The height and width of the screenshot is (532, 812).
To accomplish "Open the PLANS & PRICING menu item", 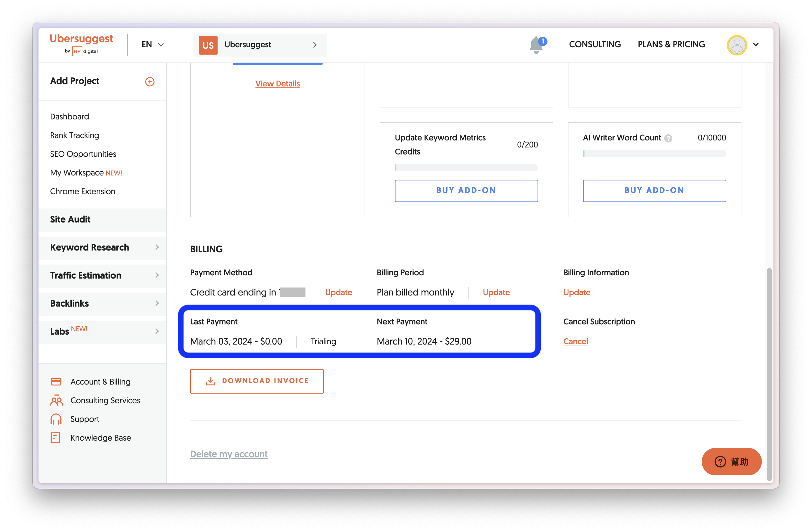I will coord(671,44).
